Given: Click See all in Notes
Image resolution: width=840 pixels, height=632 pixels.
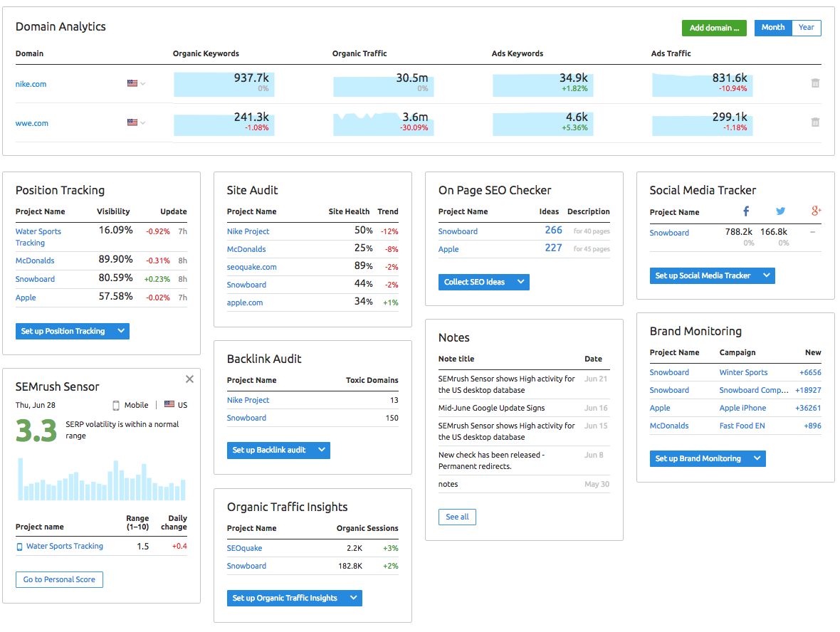Looking at the screenshot, I should point(457,517).
